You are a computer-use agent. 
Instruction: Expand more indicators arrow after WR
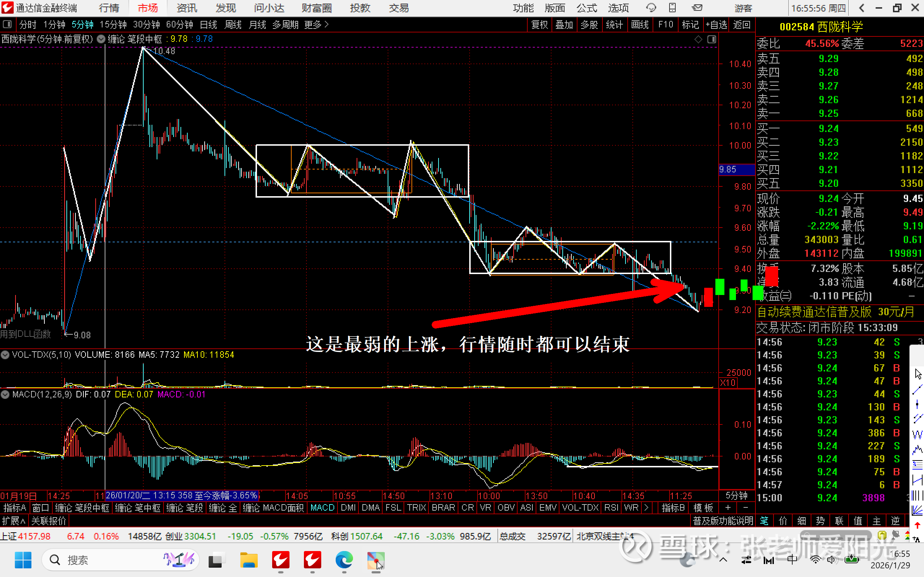(646, 508)
